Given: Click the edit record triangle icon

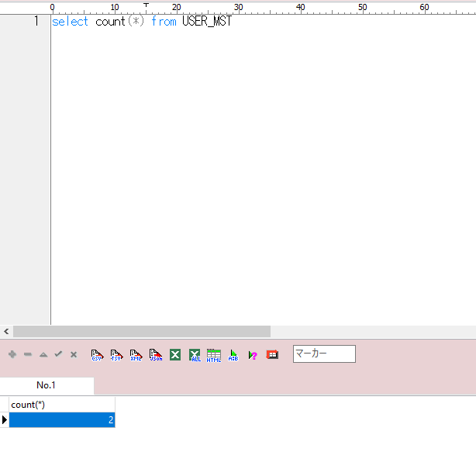Looking at the screenshot, I should pyautogui.click(x=43, y=354).
